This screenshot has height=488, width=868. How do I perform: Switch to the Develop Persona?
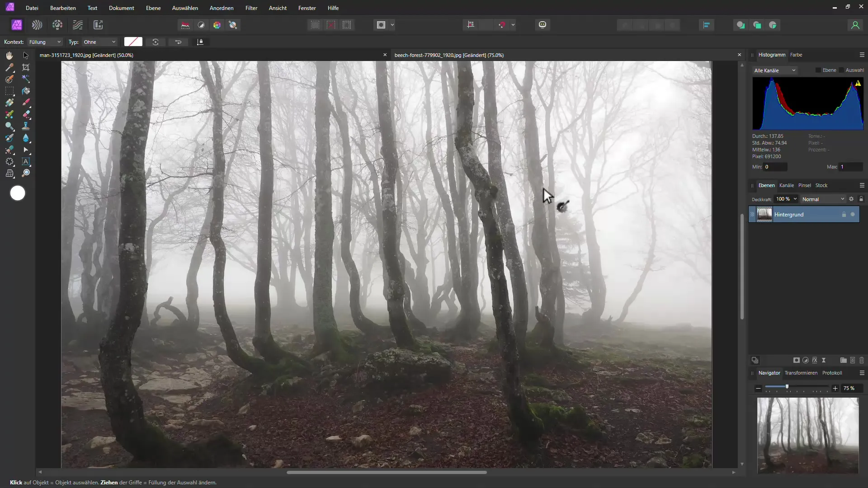57,25
